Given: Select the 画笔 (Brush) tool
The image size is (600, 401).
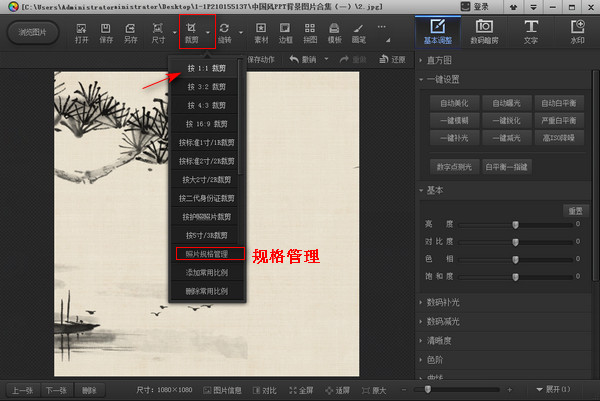Looking at the screenshot, I should (x=359, y=33).
